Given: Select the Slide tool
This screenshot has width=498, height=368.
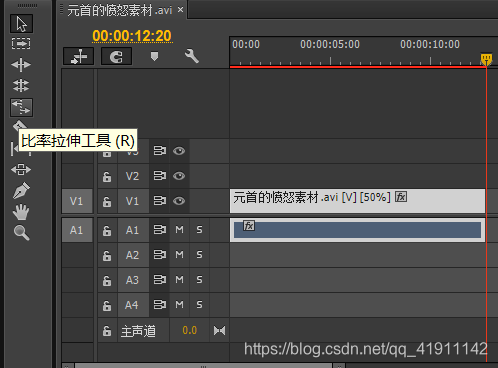Looking at the screenshot, I should click(x=21, y=169).
